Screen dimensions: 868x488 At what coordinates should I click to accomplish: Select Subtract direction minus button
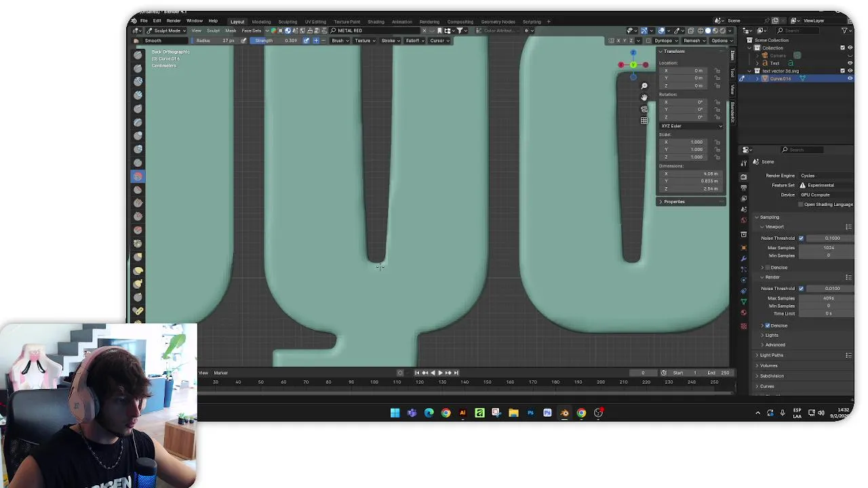click(x=323, y=41)
